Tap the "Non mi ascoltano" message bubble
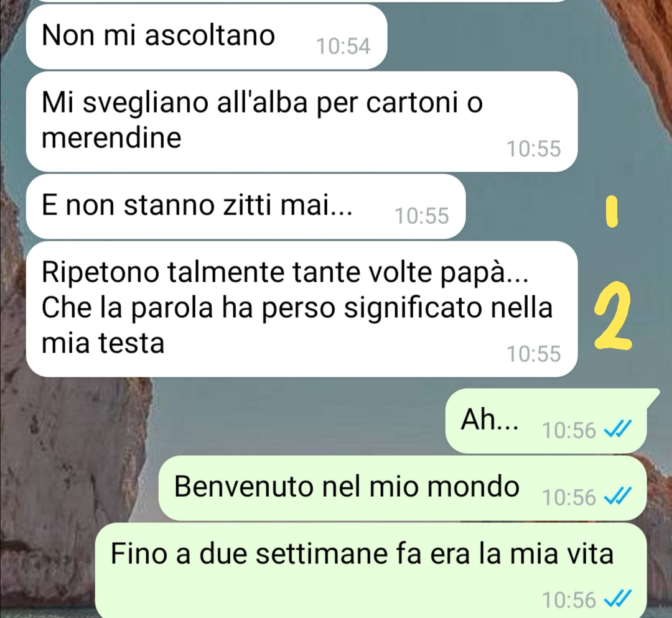672x618 pixels. tap(207, 37)
